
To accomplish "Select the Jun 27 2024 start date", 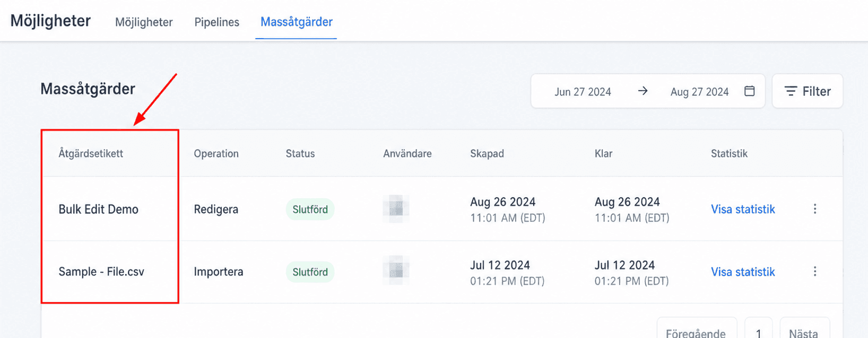I will [583, 92].
